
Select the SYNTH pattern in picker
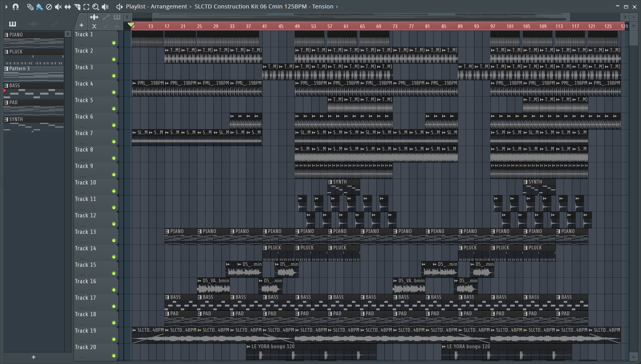pyautogui.click(x=34, y=125)
